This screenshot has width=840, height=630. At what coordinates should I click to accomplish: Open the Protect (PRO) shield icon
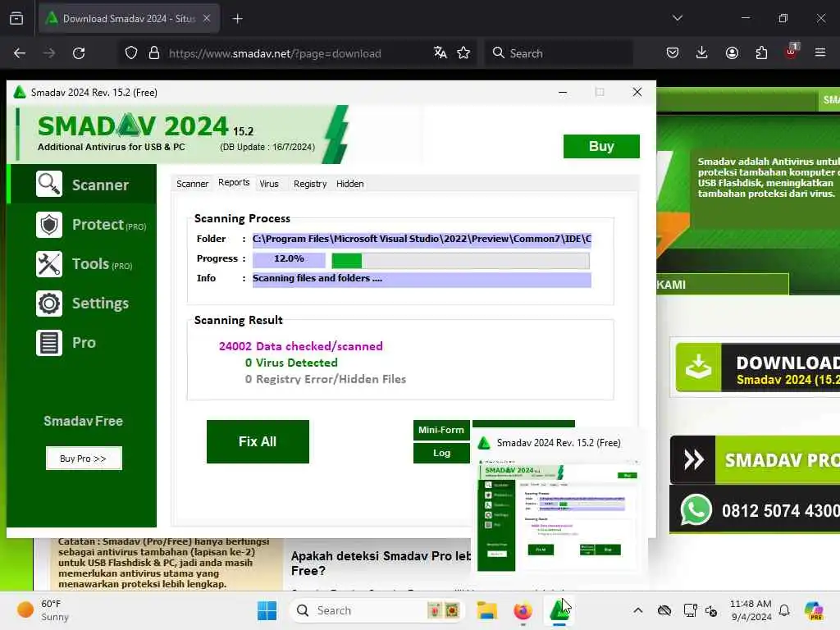point(48,225)
